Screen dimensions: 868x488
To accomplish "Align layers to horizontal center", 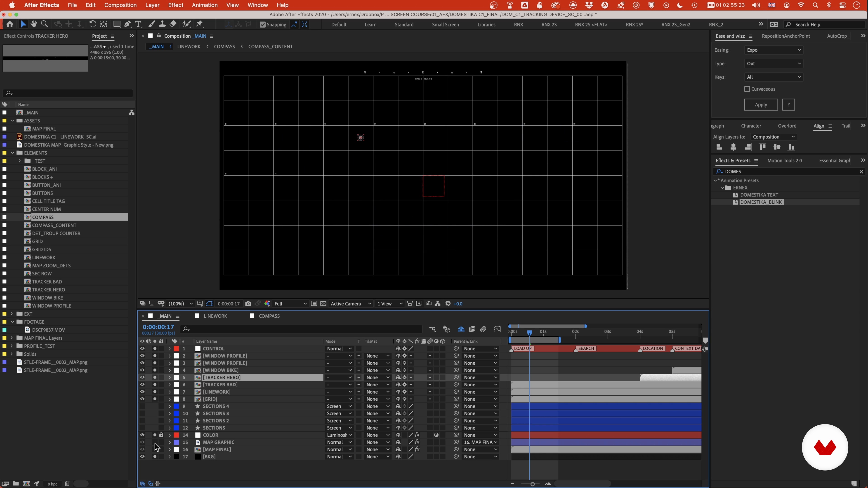I will tap(733, 147).
